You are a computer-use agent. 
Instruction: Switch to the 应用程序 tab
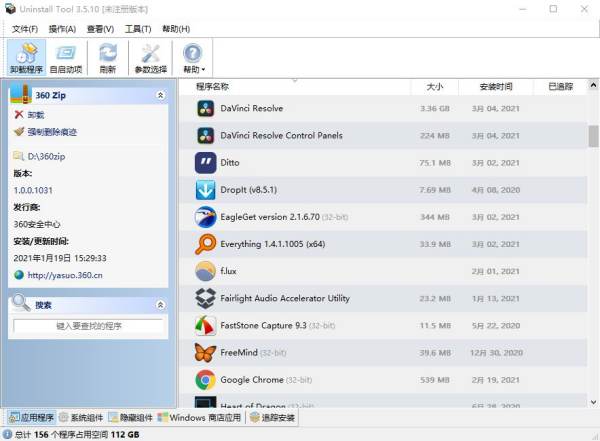coord(32,418)
